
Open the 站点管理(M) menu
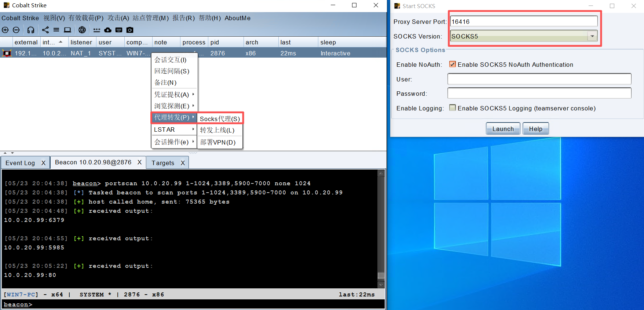[151, 18]
